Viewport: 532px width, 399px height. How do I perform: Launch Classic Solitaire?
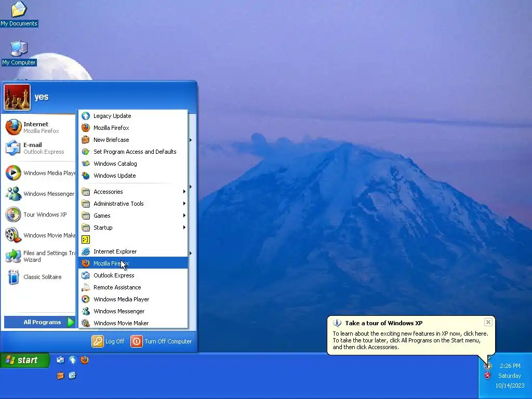pos(39,277)
